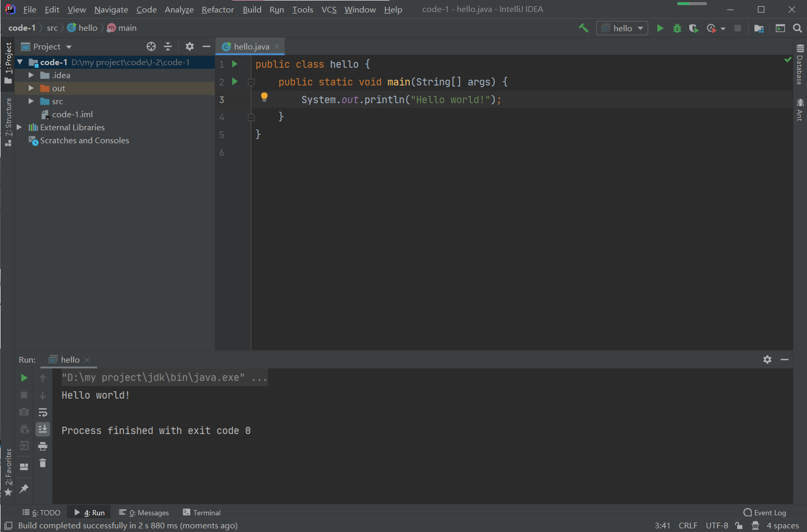Select the code-1.iml file in project tree
The image size is (807, 532).
tap(72, 114)
